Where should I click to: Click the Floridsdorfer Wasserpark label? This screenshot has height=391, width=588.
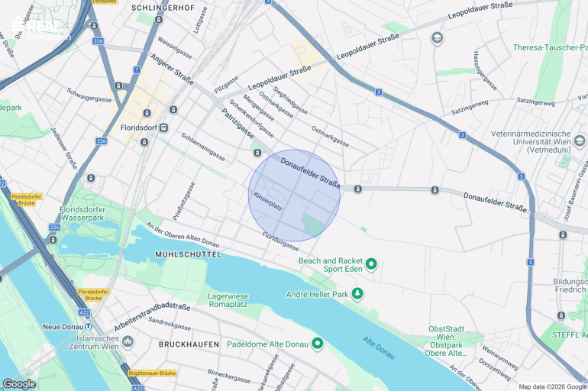click(x=82, y=214)
